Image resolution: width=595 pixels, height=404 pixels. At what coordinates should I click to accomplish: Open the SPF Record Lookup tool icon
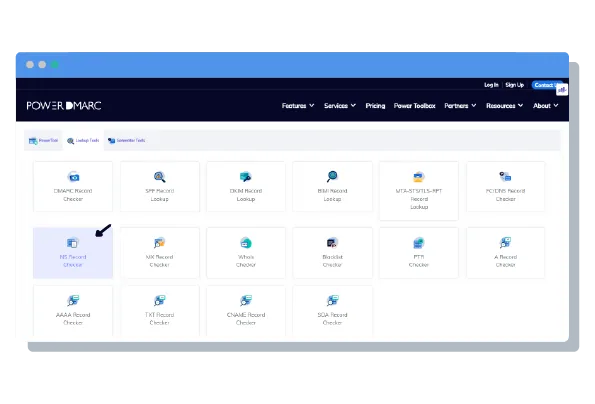(160, 177)
